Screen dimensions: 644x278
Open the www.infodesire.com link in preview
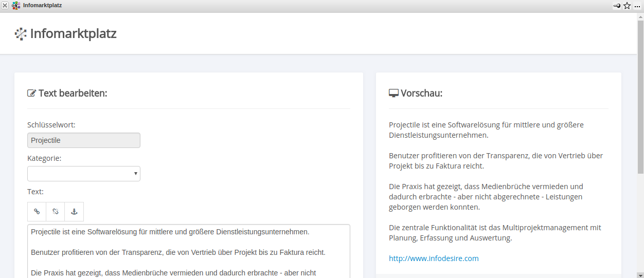point(434,258)
